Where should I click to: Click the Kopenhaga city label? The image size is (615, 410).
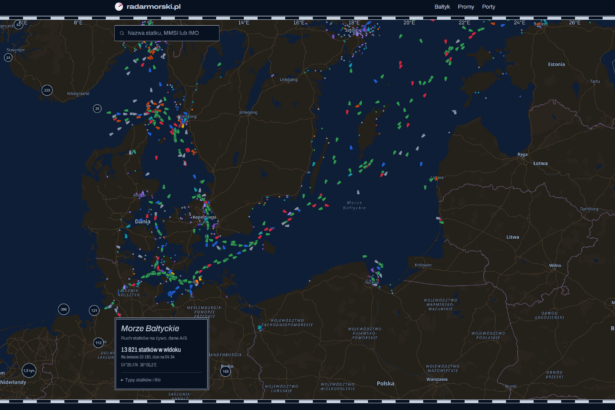204,217
